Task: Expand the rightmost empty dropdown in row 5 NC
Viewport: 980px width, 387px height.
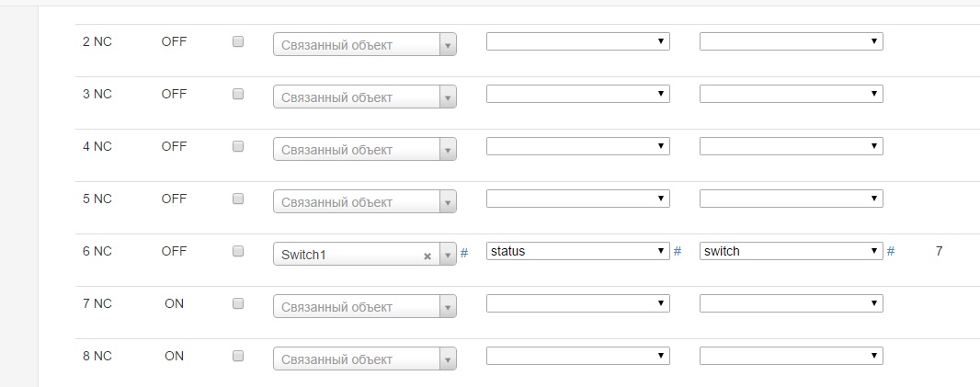Action: (x=791, y=199)
